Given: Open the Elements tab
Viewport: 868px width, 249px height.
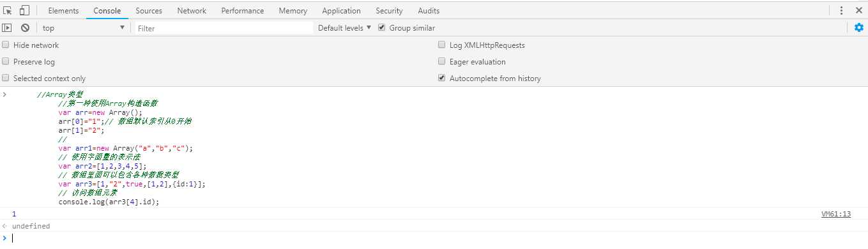Looking at the screenshot, I should coord(63,11).
